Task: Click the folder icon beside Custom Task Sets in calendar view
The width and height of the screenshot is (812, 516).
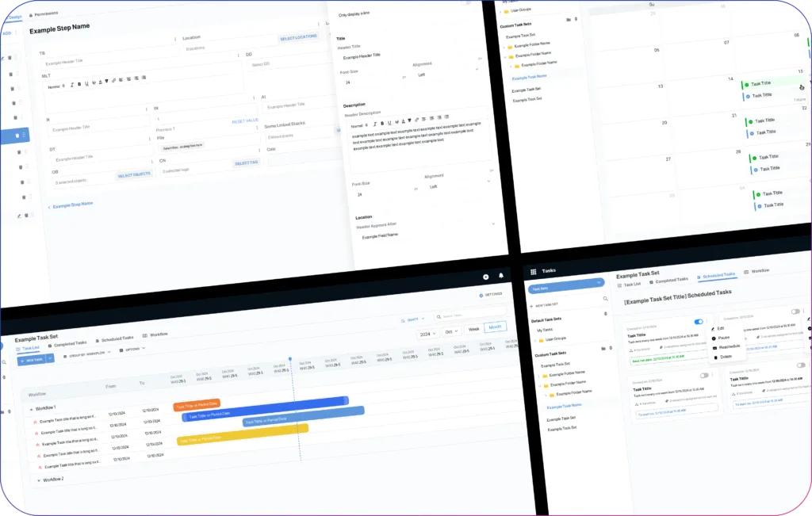Action: click(569, 20)
